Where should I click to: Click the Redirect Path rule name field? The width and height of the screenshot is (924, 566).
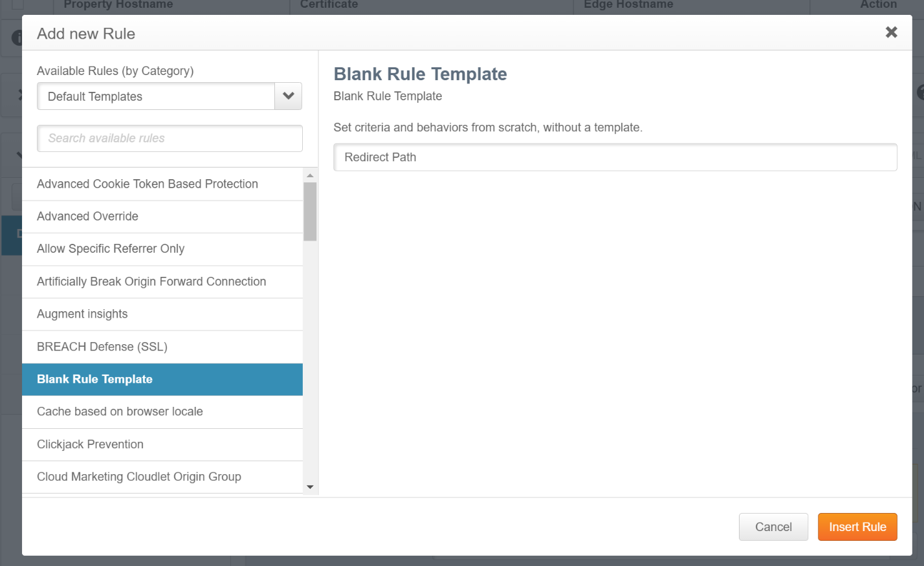(615, 157)
